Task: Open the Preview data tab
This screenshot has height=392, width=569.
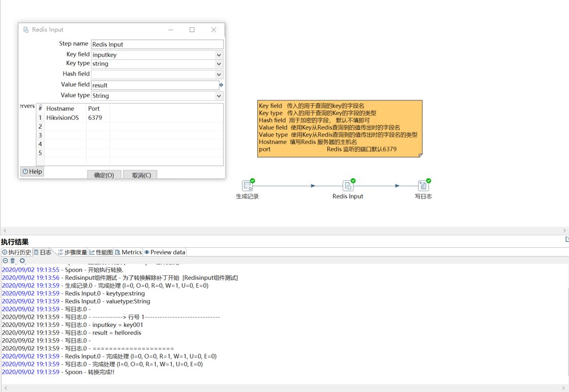Action: pos(165,252)
